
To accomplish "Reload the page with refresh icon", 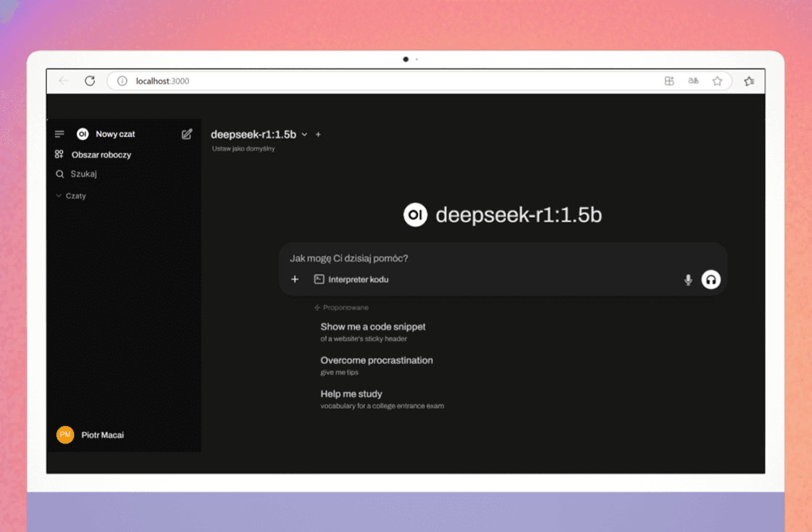I will [x=90, y=81].
